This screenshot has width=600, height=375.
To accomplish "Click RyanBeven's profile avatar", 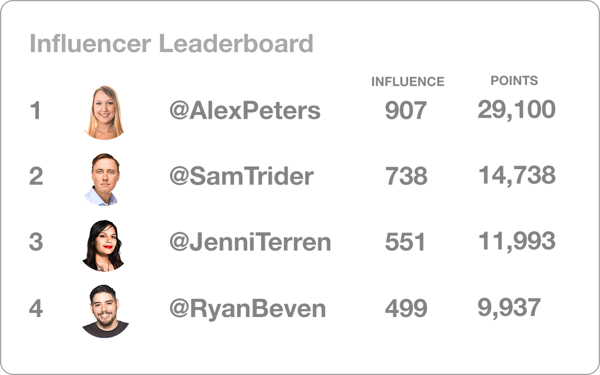I will (105, 311).
